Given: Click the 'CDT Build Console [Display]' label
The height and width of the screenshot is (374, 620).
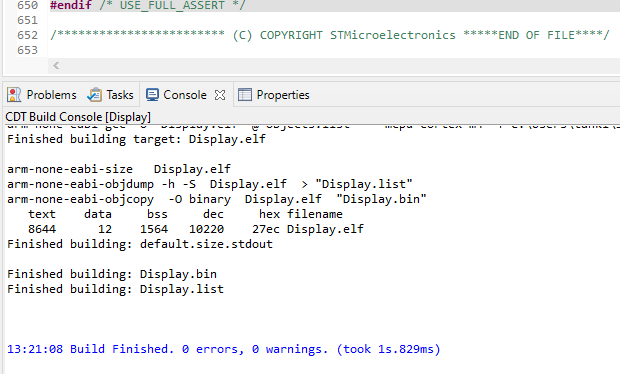Looking at the screenshot, I should coord(78,117).
